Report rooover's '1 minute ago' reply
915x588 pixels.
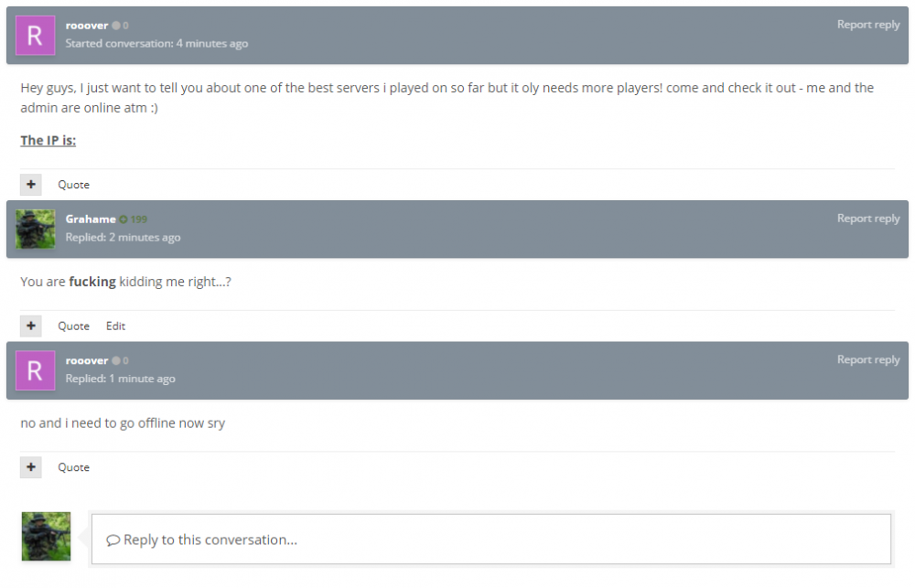(867, 359)
